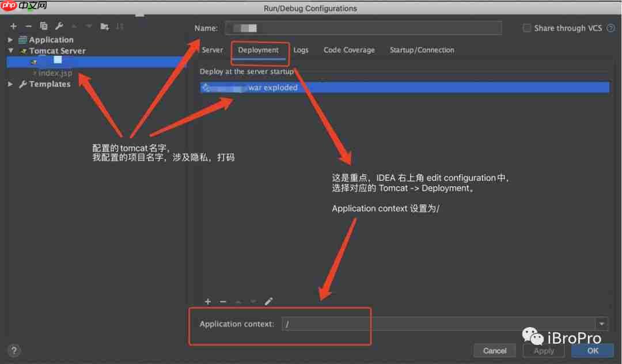The width and height of the screenshot is (622, 364).
Task: Create a new configuration folder
Action: (105, 26)
